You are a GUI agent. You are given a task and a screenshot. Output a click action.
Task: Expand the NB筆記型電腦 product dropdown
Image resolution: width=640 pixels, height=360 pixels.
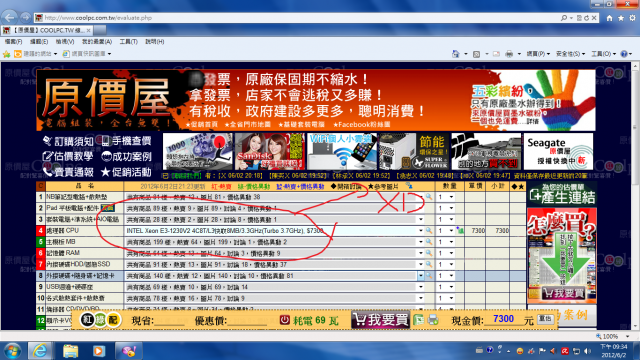coord(421,197)
